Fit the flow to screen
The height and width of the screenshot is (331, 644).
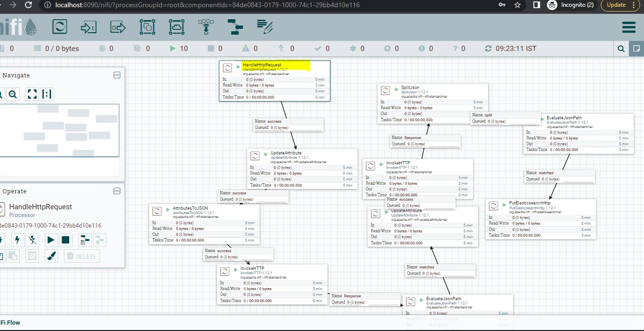[x=32, y=94]
